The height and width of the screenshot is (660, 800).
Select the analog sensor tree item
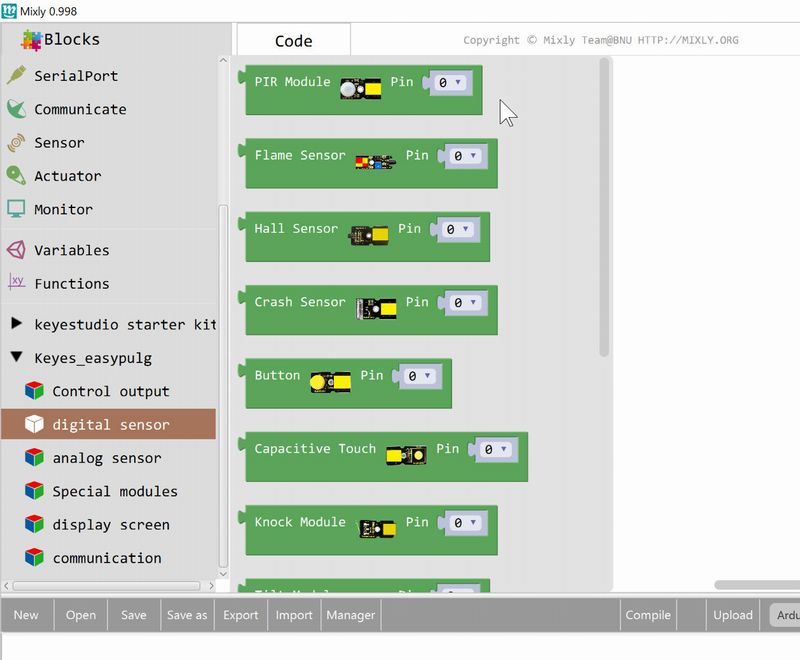tap(109, 458)
